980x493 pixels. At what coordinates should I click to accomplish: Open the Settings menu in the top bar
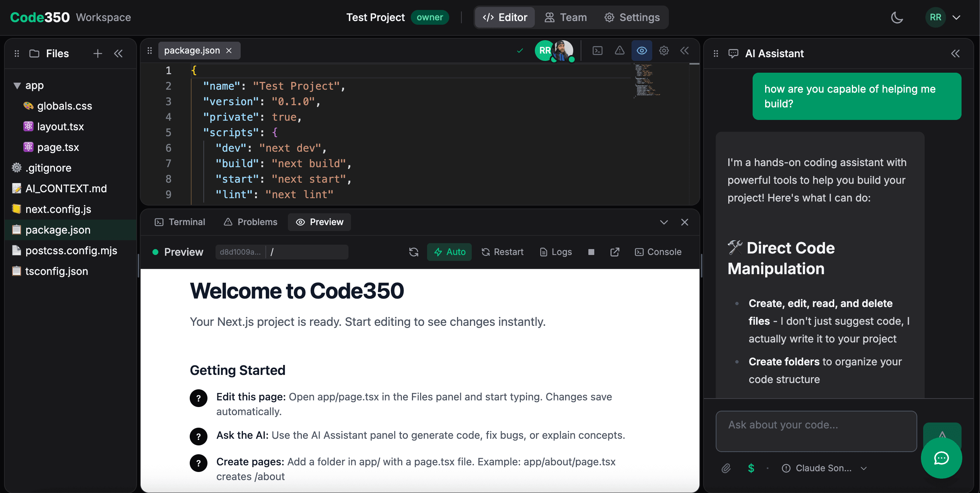[x=632, y=17]
